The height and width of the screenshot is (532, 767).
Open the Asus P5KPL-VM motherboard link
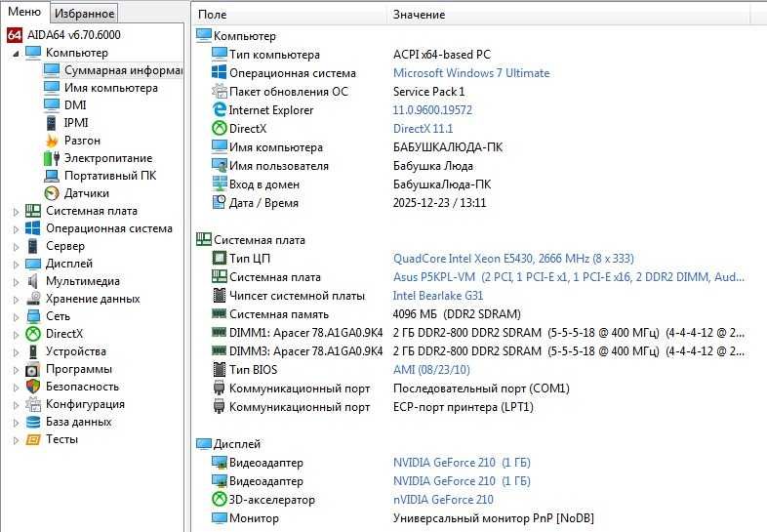568,277
